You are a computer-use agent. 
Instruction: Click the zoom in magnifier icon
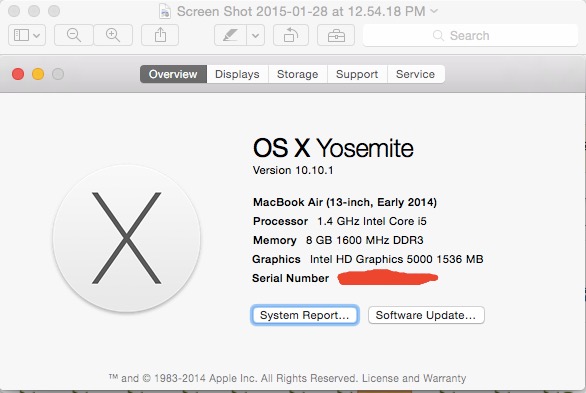click(113, 35)
